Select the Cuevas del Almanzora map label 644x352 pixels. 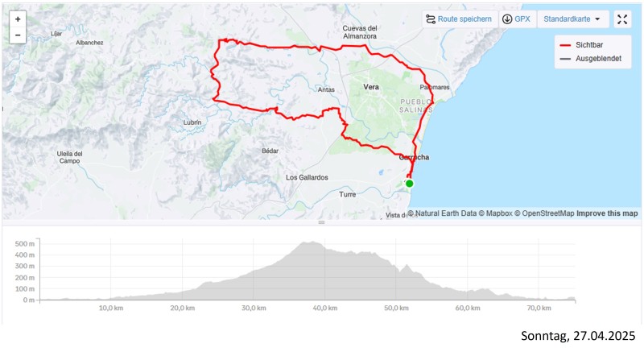pos(360,32)
